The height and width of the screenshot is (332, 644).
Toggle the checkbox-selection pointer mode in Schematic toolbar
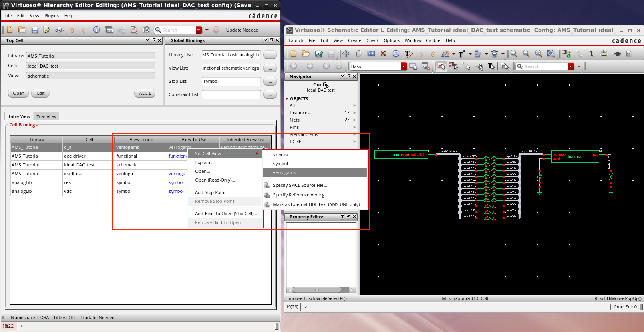point(441,66)
